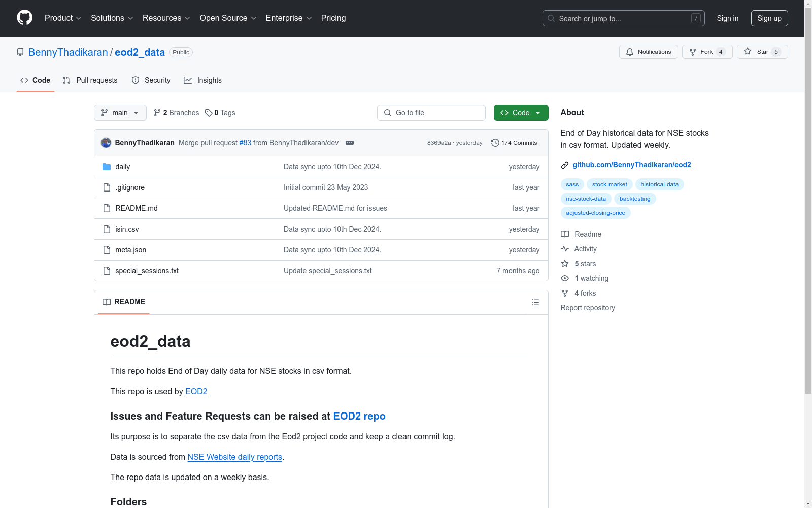Click the file icon beside isin.csv
Screen dimensions: 812x508
107,229
